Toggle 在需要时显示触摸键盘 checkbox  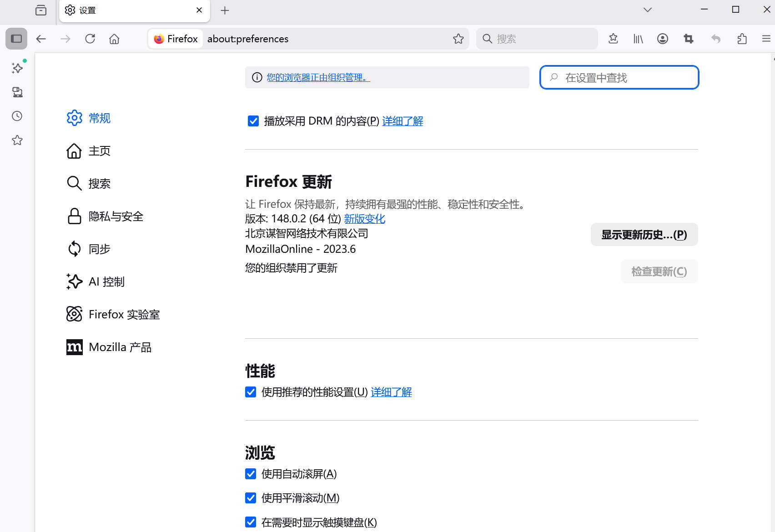pos(251,522)
